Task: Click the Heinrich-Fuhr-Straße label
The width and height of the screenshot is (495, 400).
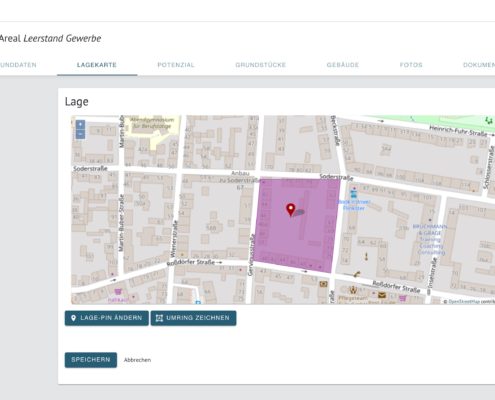Action: click(x=458, y=130)
